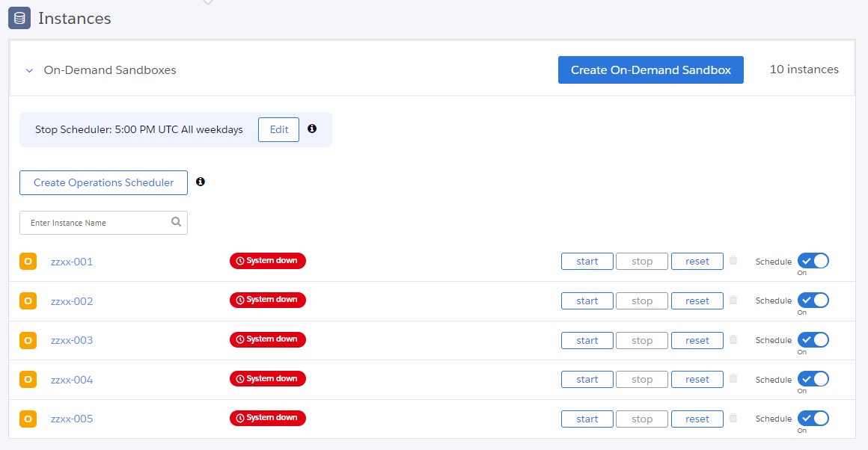Open the zzxx-004 instance link
This screenshot has height=450, width=868.
click(72, 380)
